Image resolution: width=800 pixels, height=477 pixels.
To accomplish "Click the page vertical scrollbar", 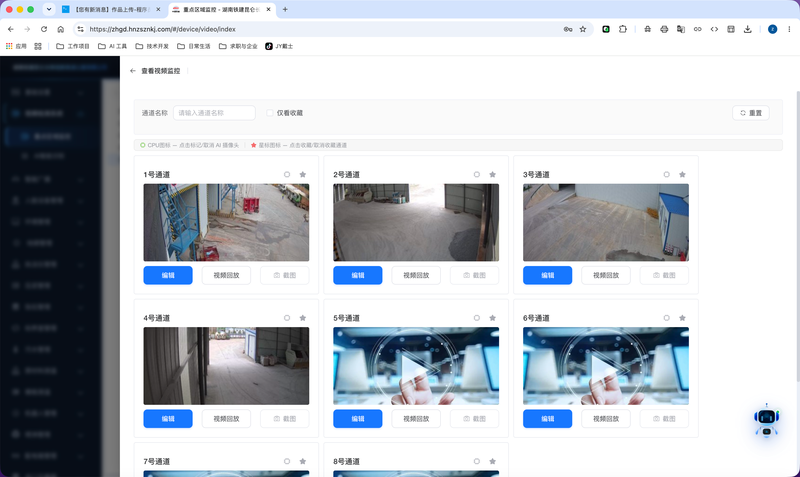I will tap(797, 235).
